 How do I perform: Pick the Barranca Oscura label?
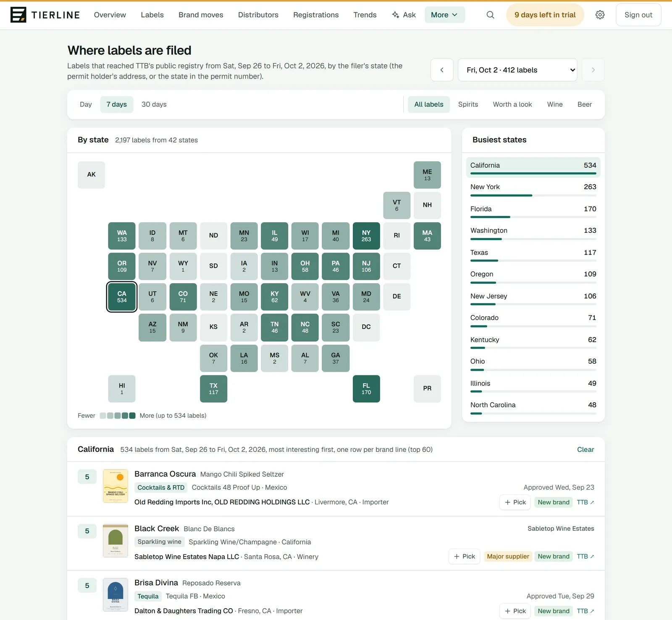tap(515, 502)
